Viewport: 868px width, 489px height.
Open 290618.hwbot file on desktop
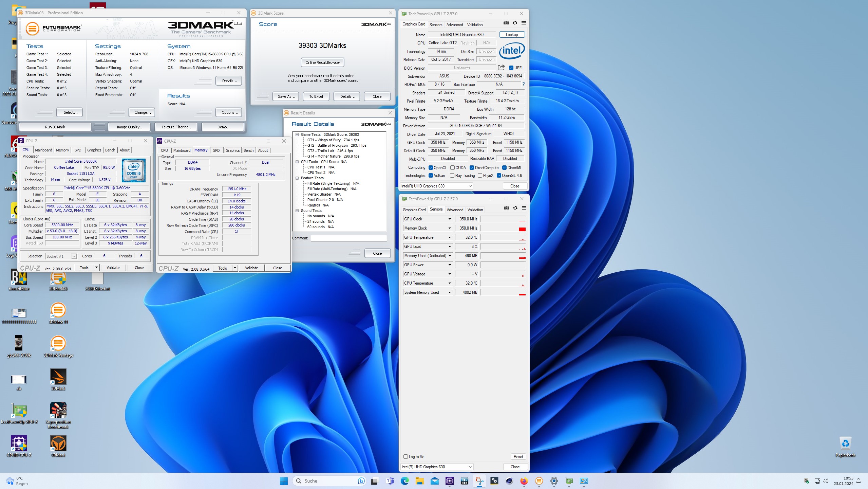(x=97, y=281)
